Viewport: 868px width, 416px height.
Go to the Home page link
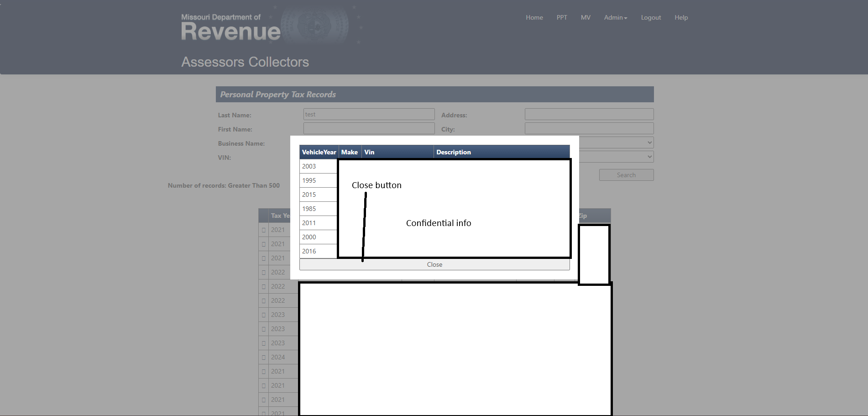tap(534, 17)
